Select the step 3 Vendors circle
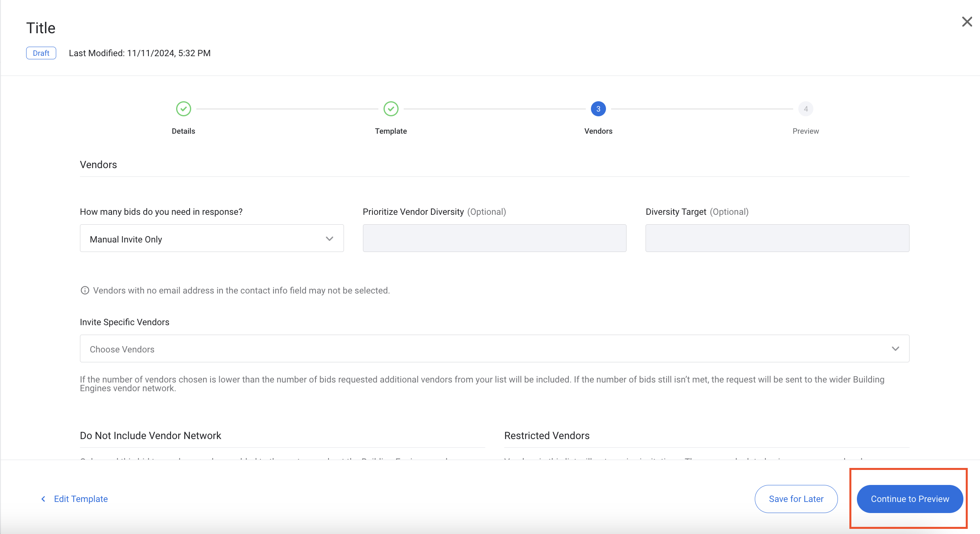 (598, 109)
